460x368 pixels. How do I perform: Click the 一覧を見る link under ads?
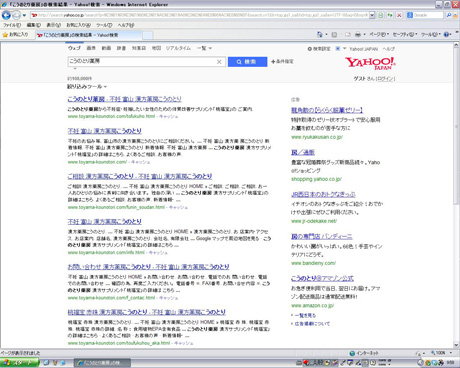pos(305,315)
